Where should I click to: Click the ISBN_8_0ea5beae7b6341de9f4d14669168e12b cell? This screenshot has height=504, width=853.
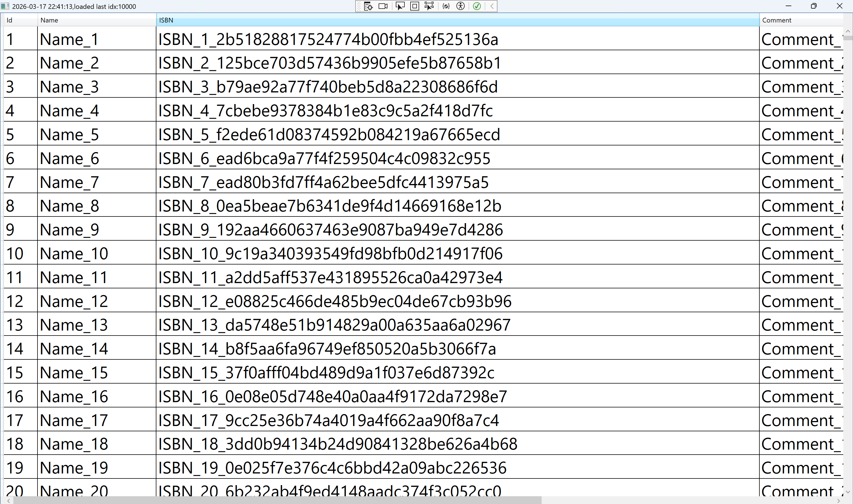point(458,205)
